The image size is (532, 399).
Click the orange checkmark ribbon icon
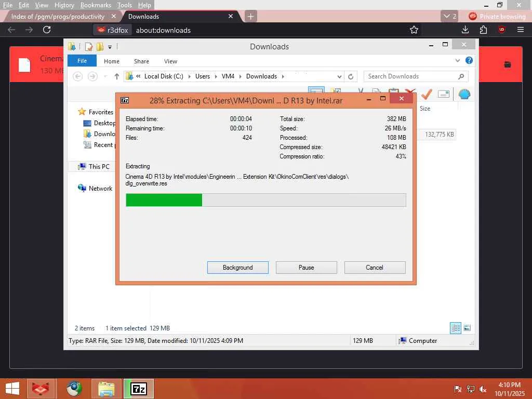coord(427,95)
